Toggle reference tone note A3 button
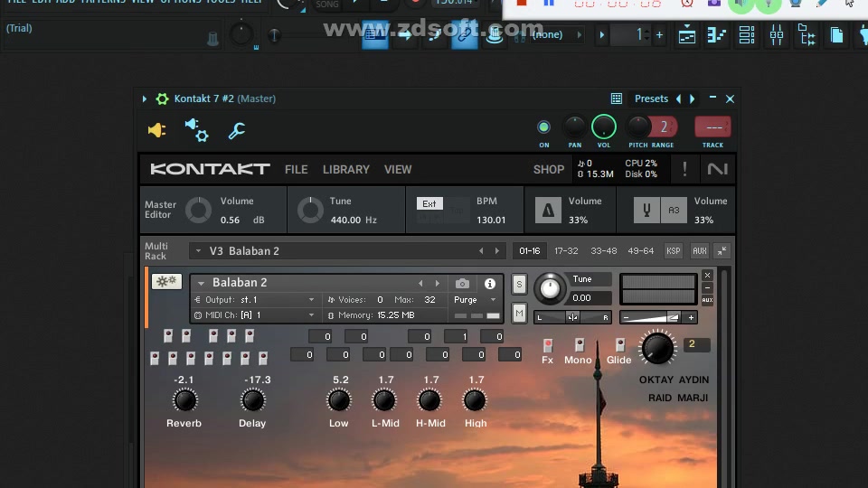The image size is (868, 488). (x=673, y=211)
